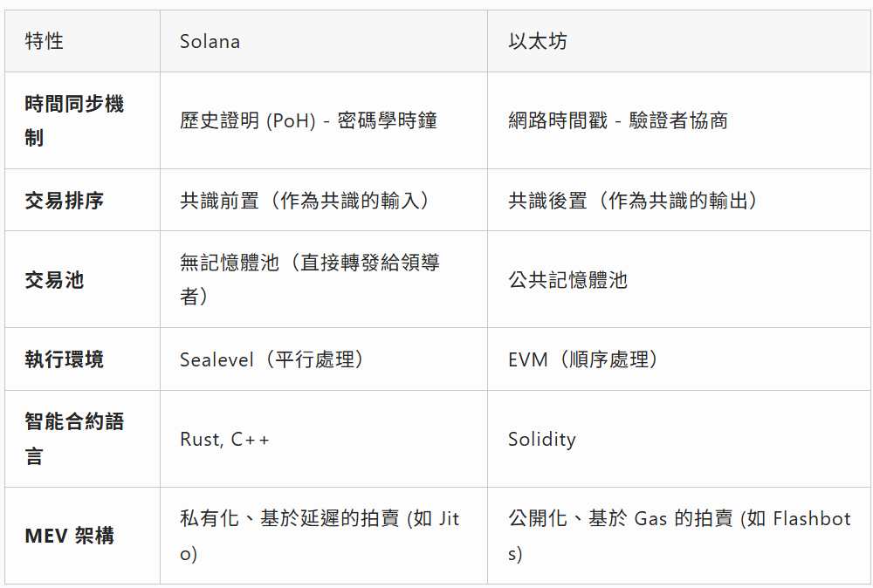Click the 共識後置 cell text
The height and width of the screenshot is (588, 873).
(x=633, y=200)
